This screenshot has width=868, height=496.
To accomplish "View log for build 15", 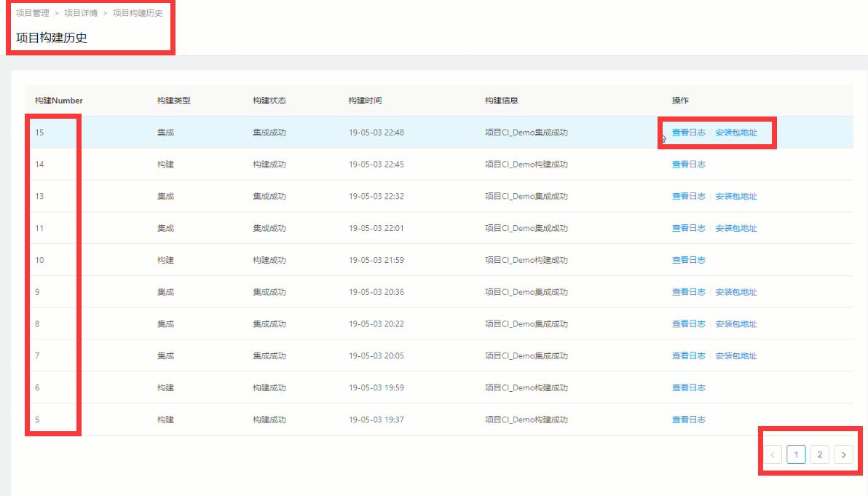I will [x=689, y=133].
